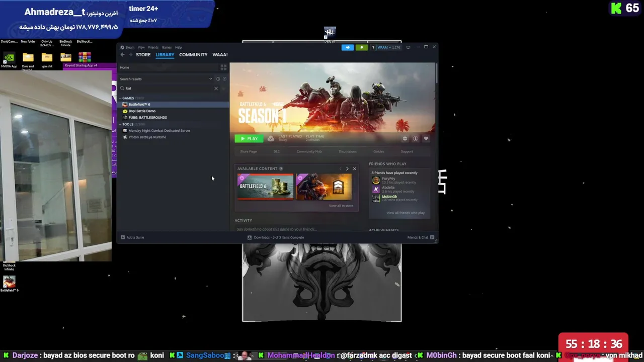
Task: Click the Steam help question mark
Action: pos(373,47)
